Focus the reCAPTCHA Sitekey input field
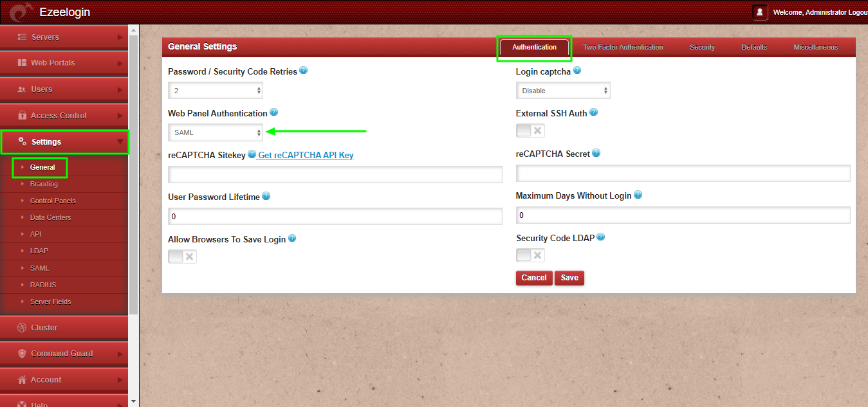This screenshot has height=407, width=868. pyautogui.click(x=335, y=174)
